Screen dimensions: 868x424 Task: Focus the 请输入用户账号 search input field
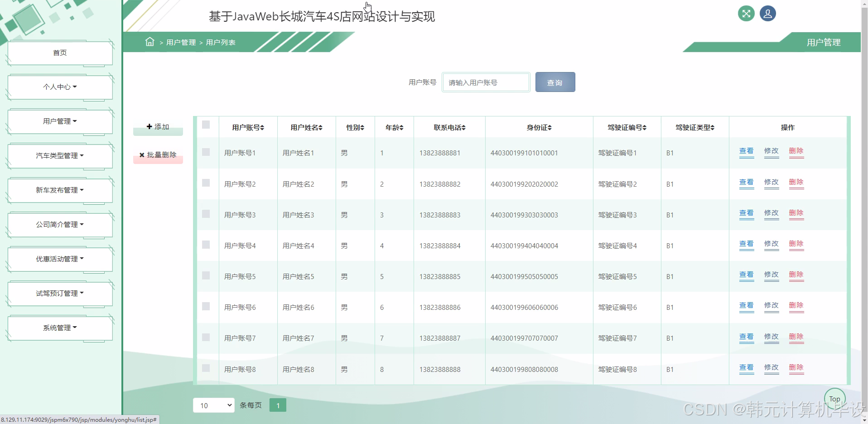pos(486,82)
